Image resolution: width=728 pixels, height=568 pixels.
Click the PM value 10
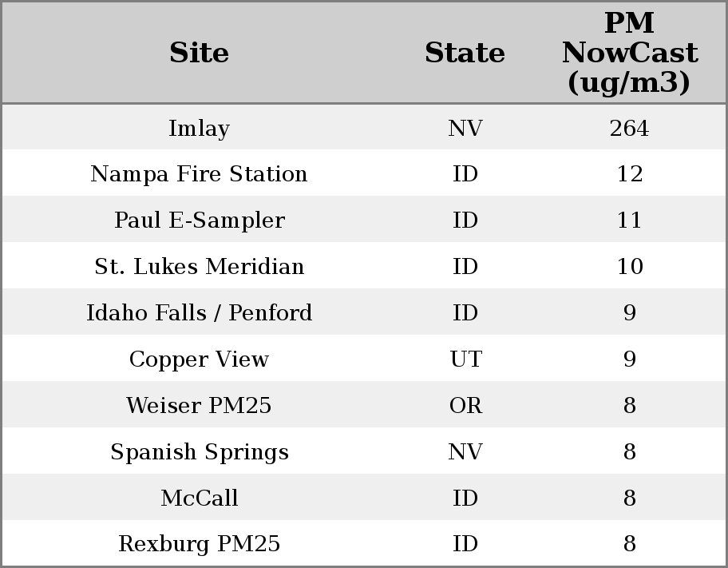pos(629,267)
